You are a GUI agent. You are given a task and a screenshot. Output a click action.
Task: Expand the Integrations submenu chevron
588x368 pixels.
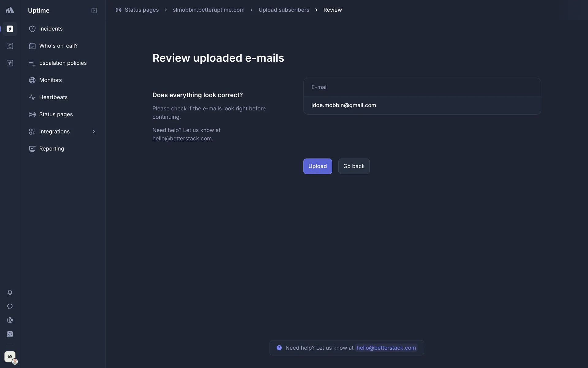point(94,132)
